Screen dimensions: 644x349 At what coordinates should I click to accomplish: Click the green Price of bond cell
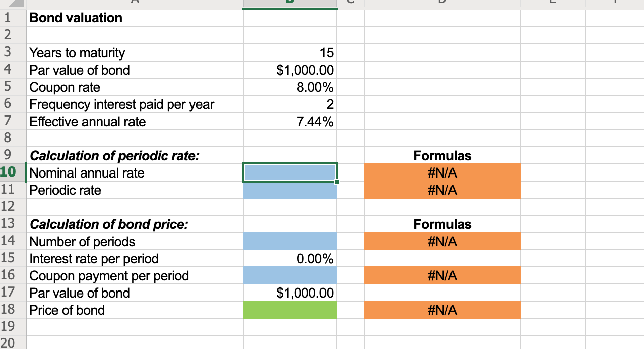click(x=289, y=310)
